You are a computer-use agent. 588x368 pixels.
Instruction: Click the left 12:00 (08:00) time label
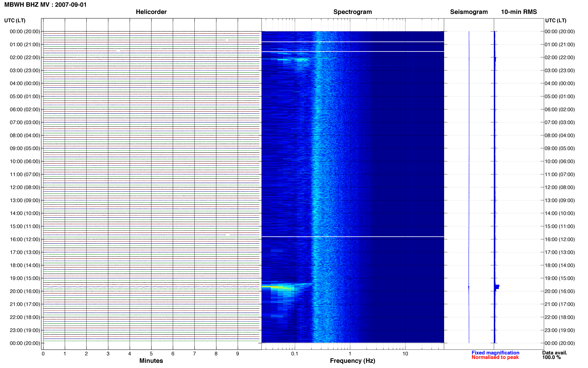[x=25, y=187]
